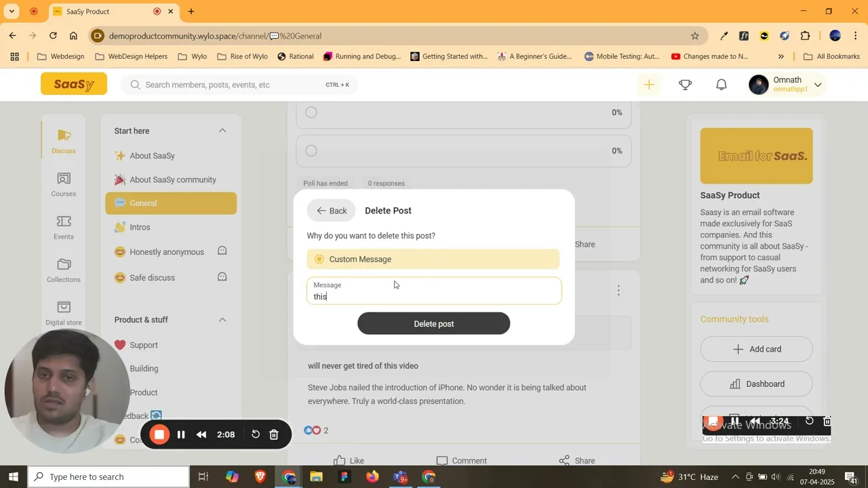Open a new browser tab

[191, 12]
